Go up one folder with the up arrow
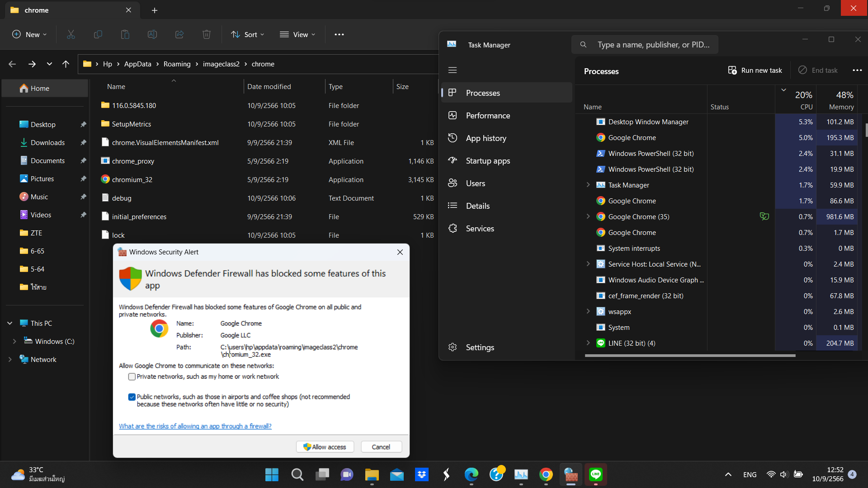Screen dimensions: 868x488 click(x=66, y=64)
